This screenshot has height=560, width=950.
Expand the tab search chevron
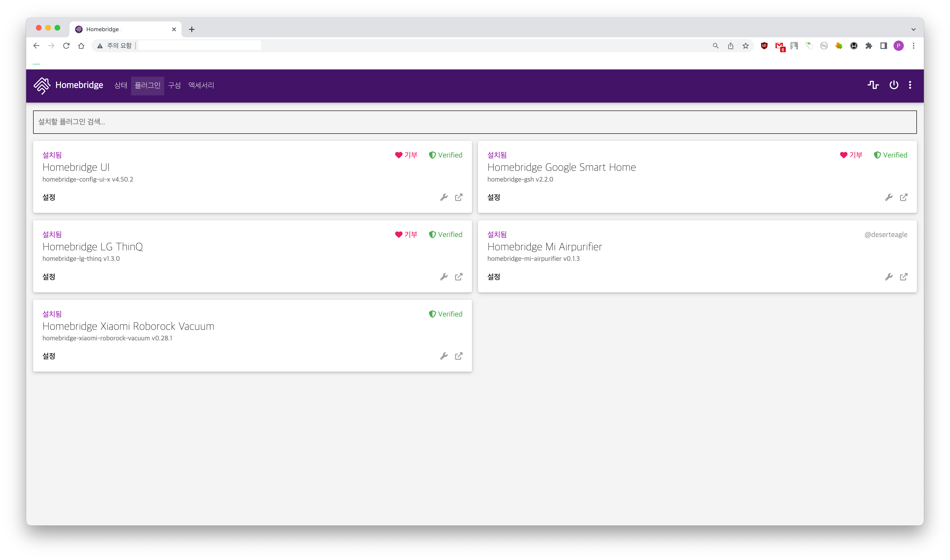click(913, 29)
